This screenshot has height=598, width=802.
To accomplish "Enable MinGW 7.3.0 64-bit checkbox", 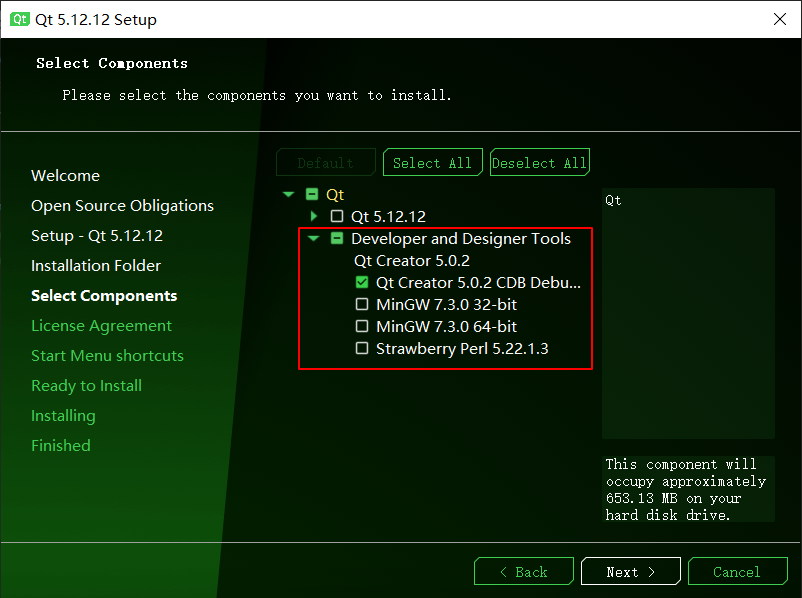I will 362,326.
